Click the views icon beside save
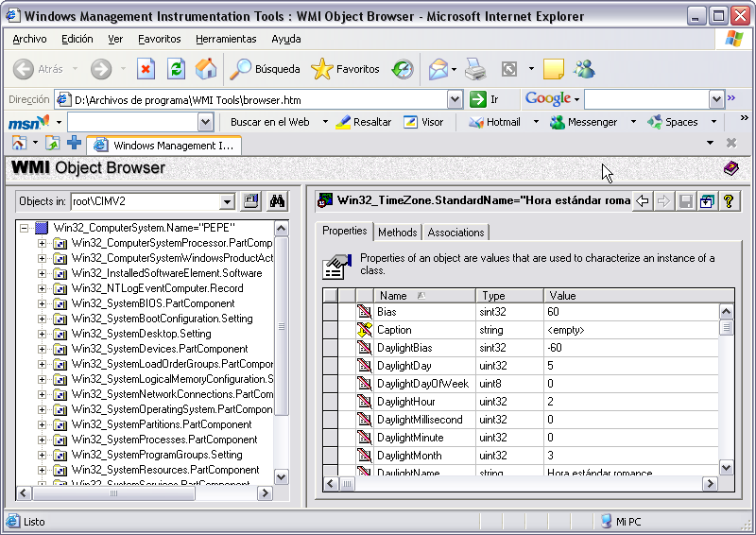Viewport: 756px width, 535px height. pos(707,200)
